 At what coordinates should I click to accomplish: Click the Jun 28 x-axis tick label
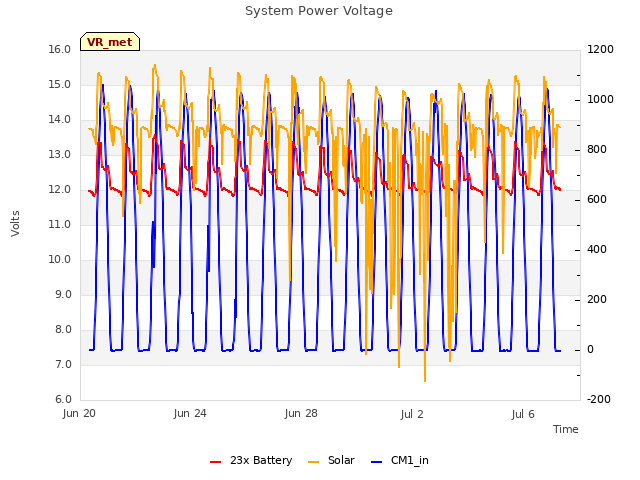coord(301,413)
